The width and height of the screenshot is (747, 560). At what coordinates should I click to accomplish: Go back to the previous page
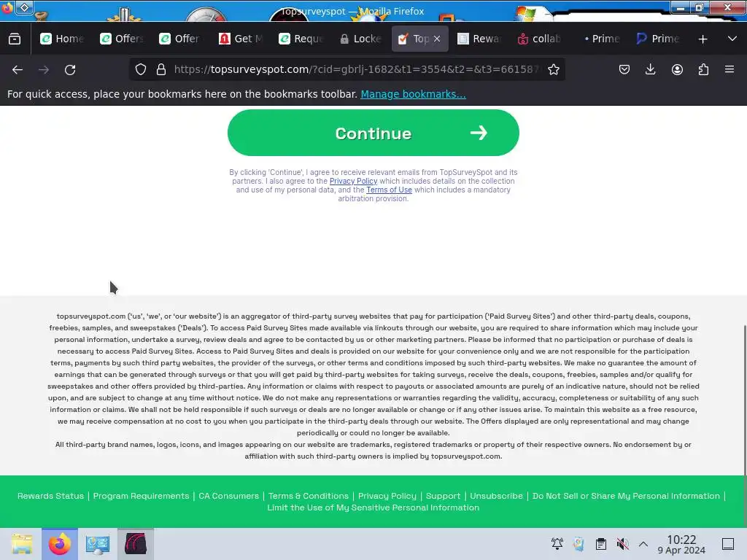click(18, 69)
